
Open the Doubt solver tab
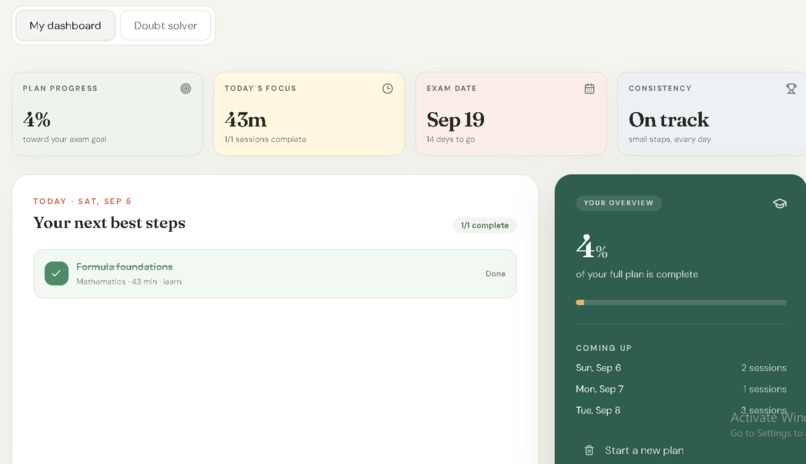pos(166,26)
